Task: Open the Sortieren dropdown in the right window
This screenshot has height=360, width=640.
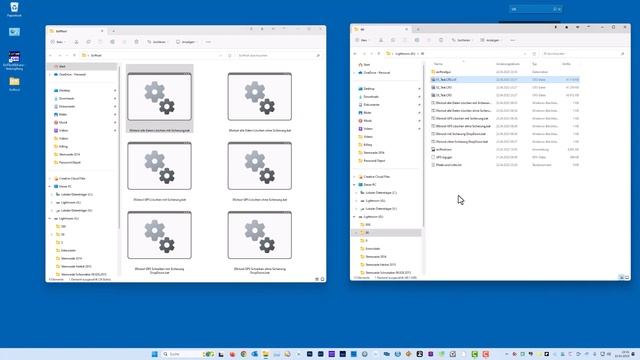Action: (x=462, y=40)
